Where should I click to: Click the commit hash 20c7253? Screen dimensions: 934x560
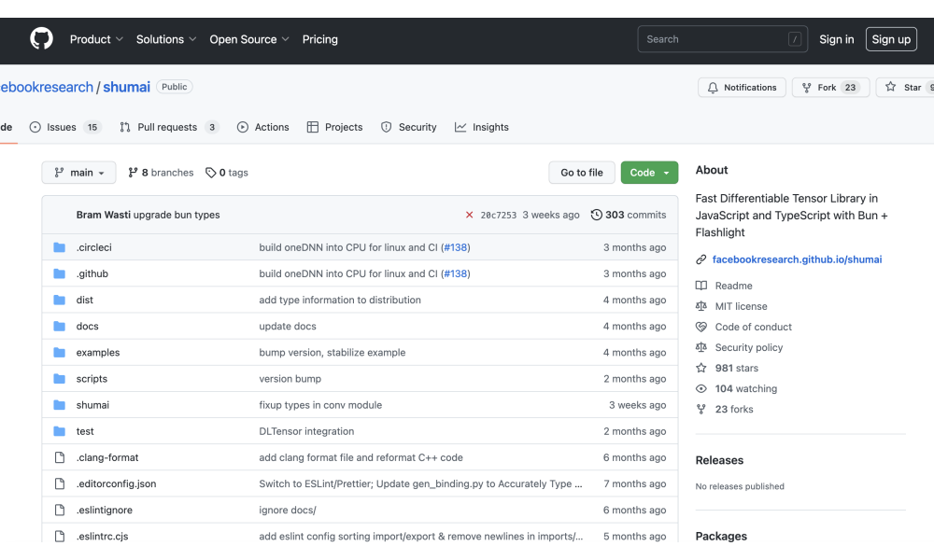499,216
